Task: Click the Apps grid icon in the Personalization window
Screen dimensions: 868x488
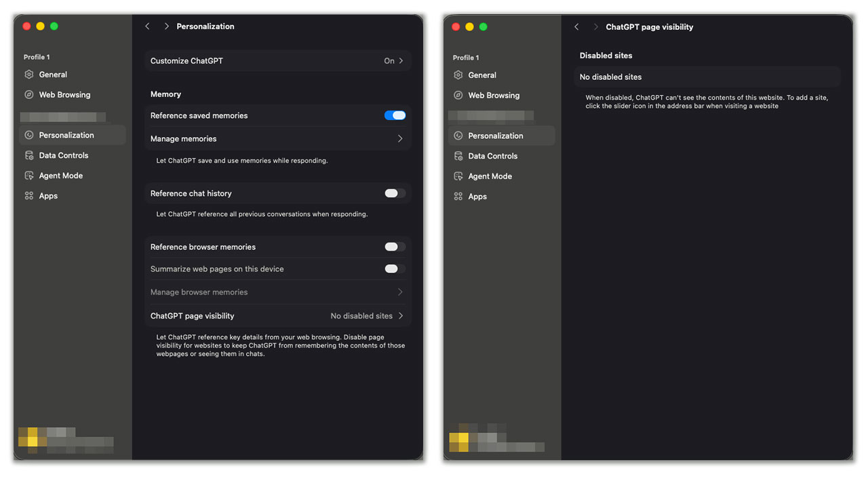Action: (x=28, y=196)
